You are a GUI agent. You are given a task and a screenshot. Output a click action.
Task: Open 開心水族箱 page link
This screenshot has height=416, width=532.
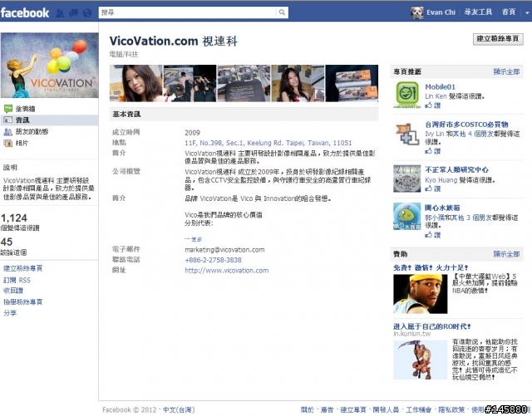[x=442, y=208]
